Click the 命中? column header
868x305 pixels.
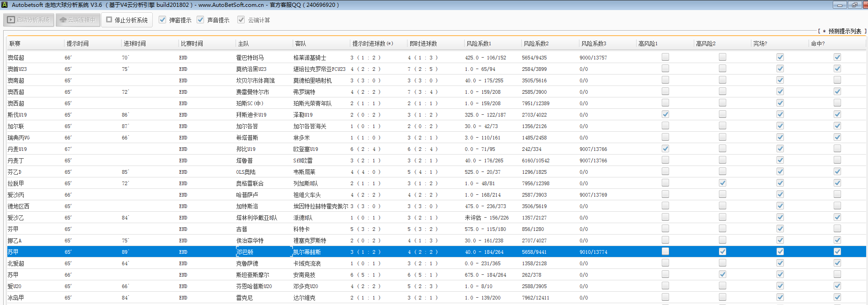[x=818, y=43]
